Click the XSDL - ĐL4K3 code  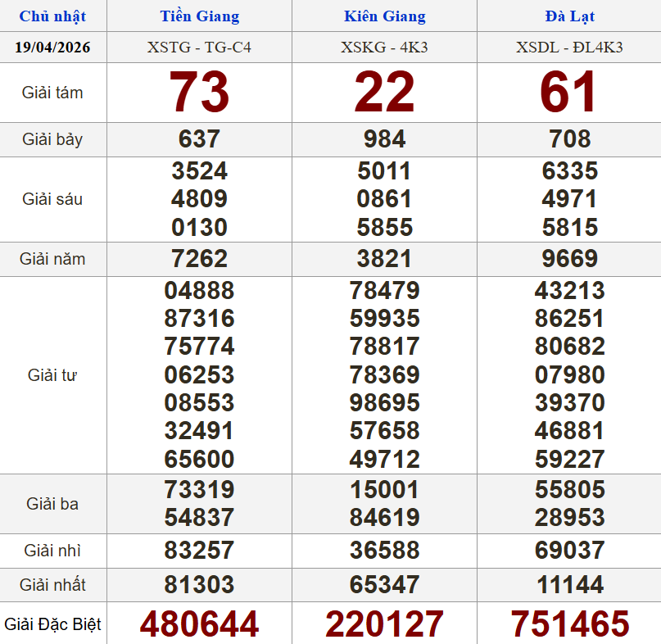(569, 48)
